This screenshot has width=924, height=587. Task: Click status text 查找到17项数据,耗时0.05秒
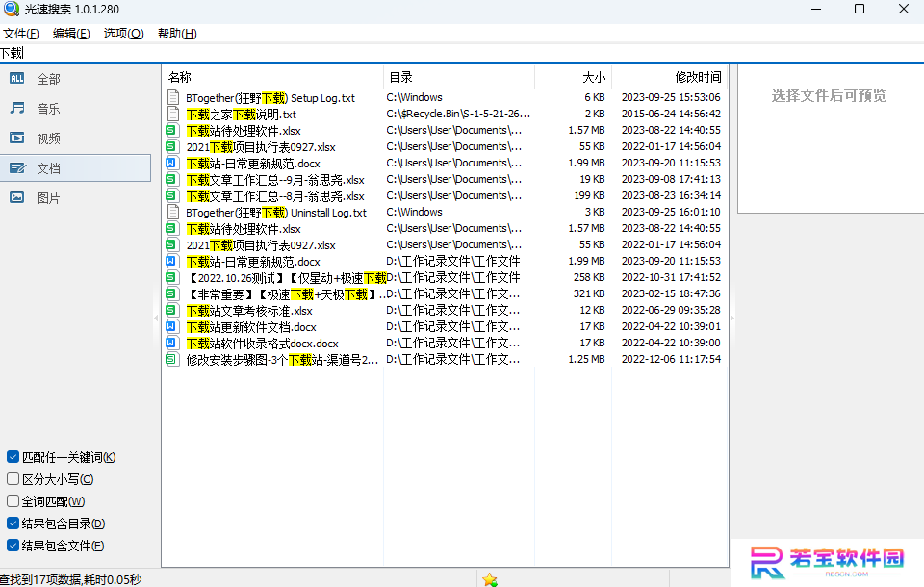70,580
